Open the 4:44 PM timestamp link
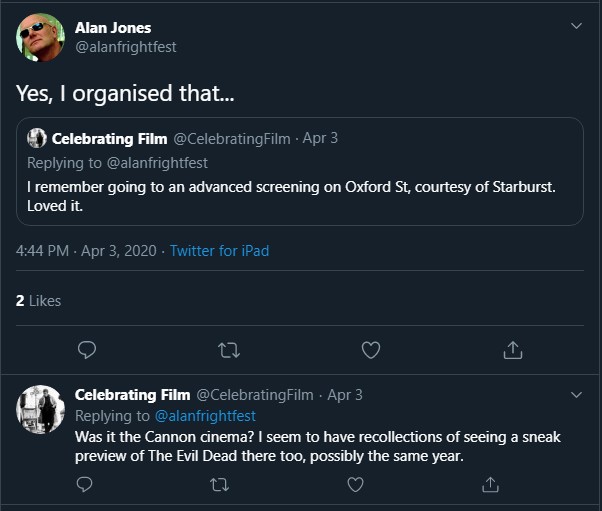Viewport: 602px width, 511px height. [86, 251]
